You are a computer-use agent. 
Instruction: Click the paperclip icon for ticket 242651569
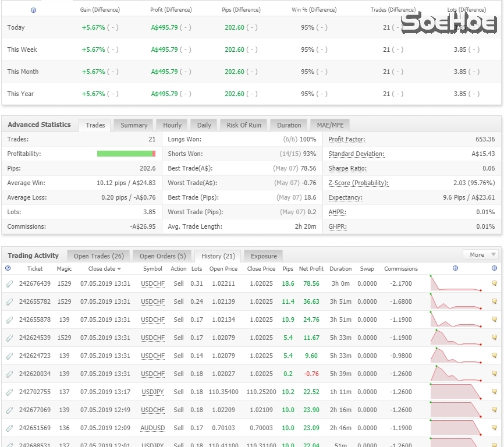(9, 428)
